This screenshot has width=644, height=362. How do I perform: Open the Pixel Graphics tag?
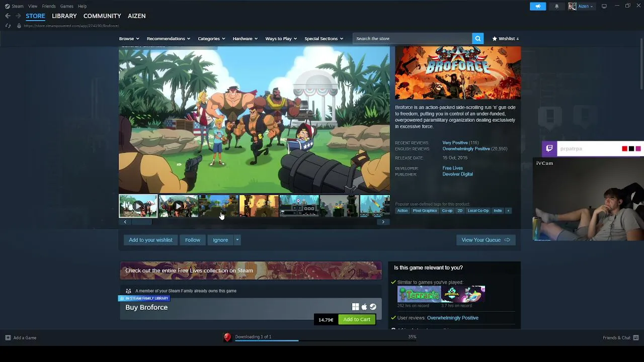[425, 211]
